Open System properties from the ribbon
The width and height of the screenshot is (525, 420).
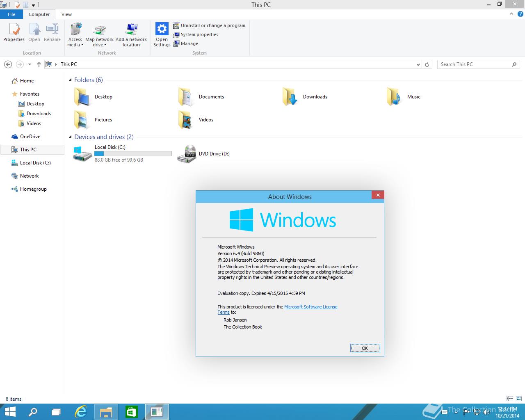196,34
